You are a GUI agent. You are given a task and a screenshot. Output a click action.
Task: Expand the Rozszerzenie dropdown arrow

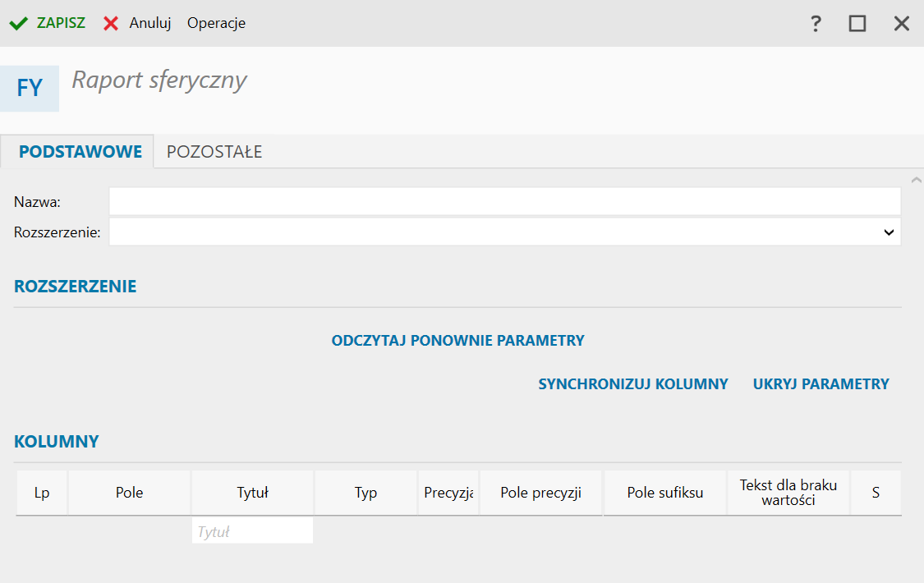[x=889, y=232]
